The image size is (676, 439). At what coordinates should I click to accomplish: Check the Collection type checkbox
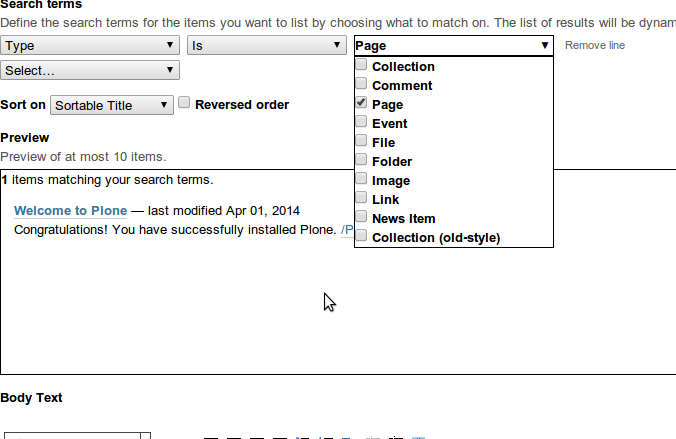click(361, 66)
